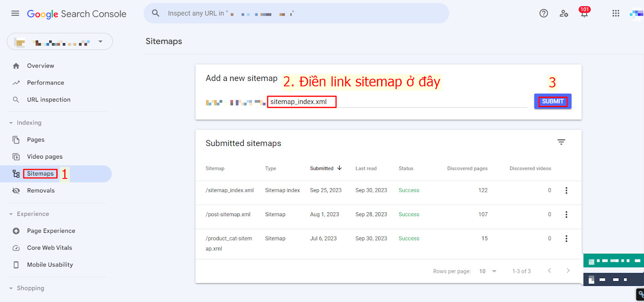Open the notifications bell with 101 badge

click(x=584, y=13)
